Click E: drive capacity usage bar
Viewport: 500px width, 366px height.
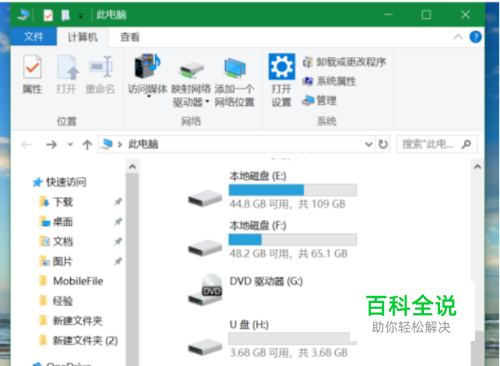(x=293, y=190)
